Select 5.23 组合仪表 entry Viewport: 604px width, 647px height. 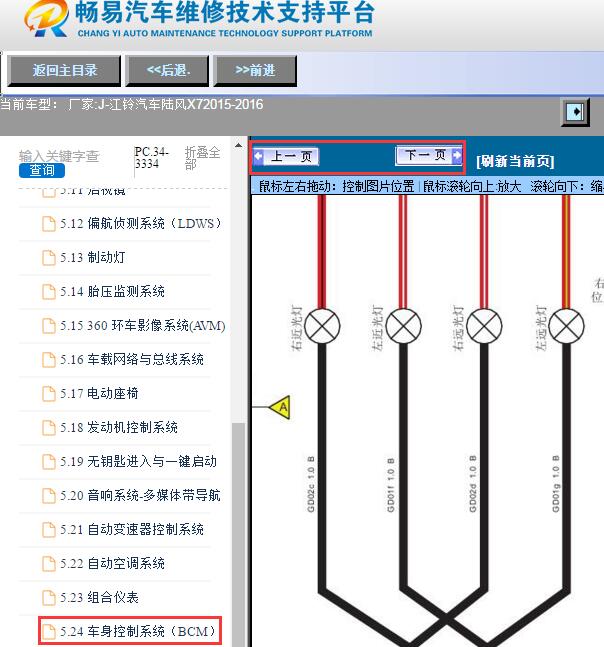click(x=99, y=598)
